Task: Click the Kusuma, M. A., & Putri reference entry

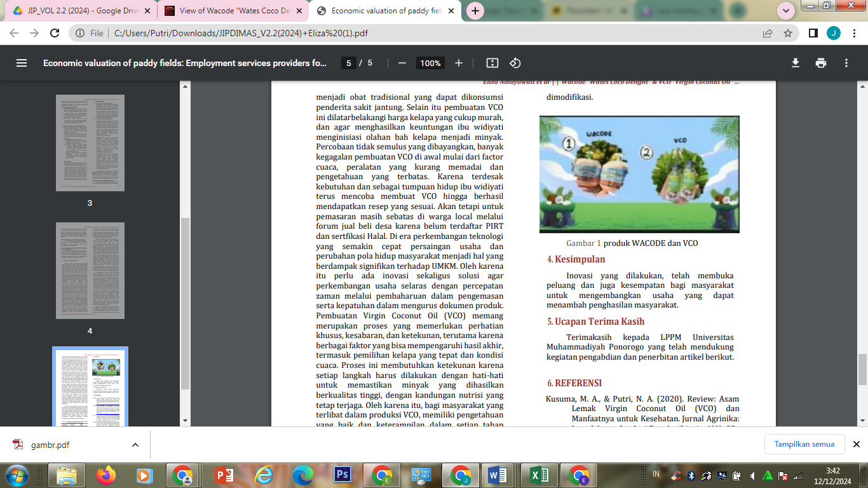Action: pyautogui.click(x=642, y=410)
